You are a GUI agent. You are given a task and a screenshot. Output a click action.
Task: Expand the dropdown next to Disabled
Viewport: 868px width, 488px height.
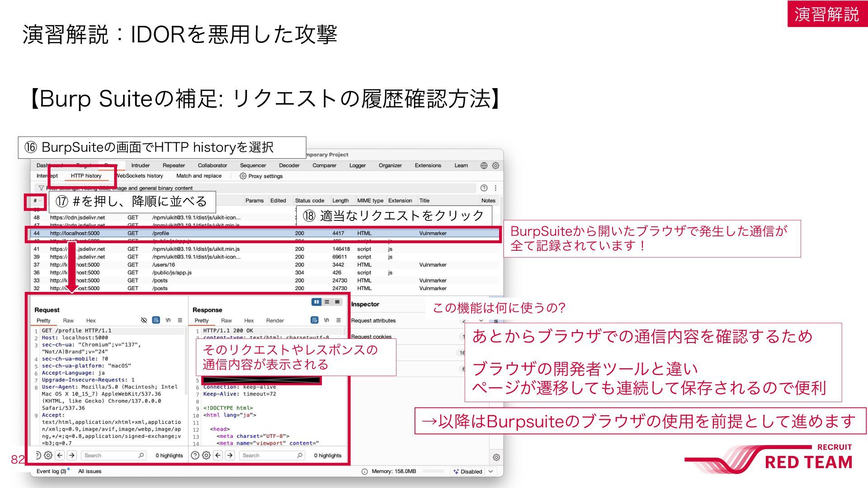tap(491, 472)
